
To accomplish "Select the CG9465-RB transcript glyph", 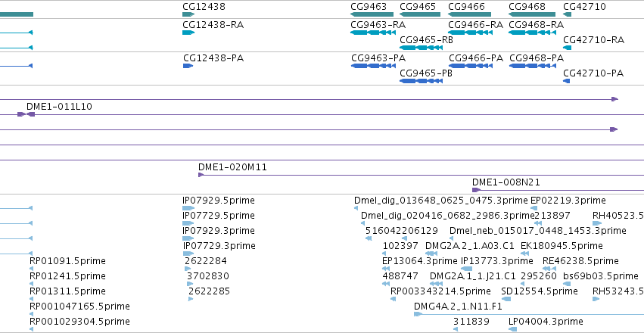I will click(421, 48).
